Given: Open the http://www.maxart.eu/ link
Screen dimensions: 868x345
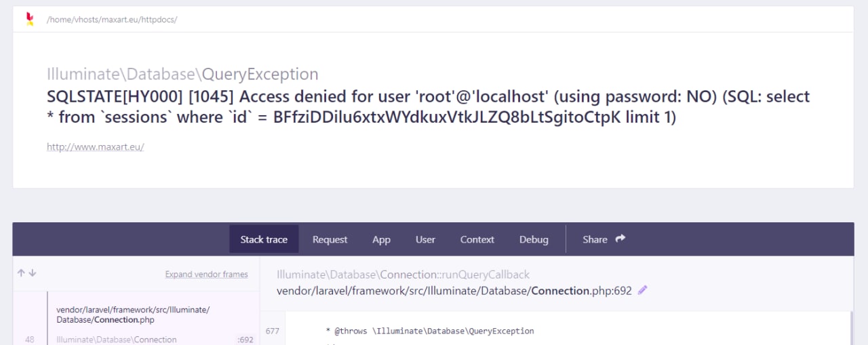Looking at the screenshot, I should [95, 146].
